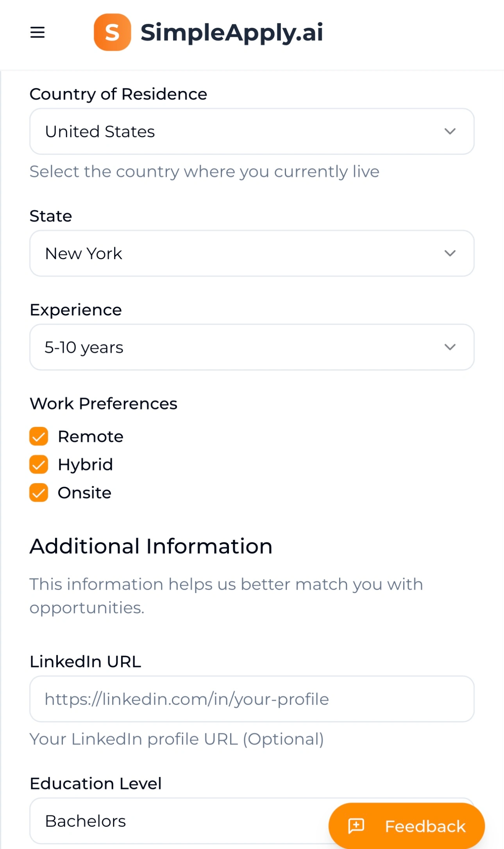Click the Education Level field label
The width and height of the screenshot is (504, 849).
pos(96,783)
